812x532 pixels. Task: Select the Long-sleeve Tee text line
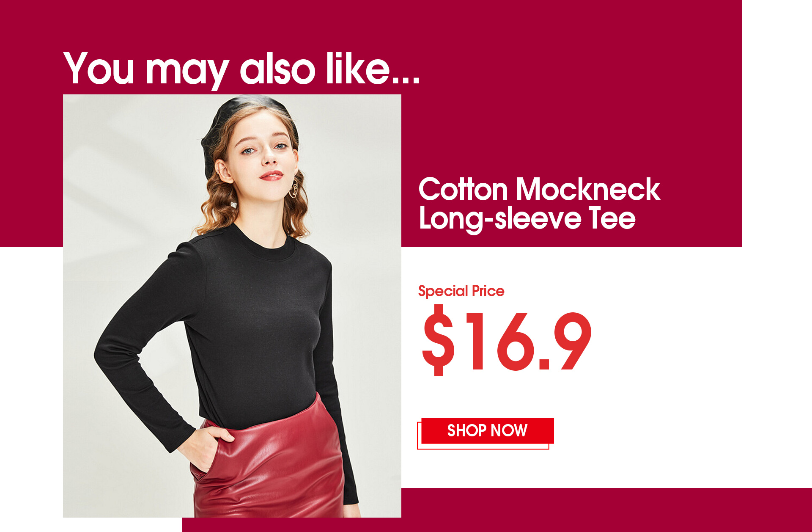click(x=527, y=219)
